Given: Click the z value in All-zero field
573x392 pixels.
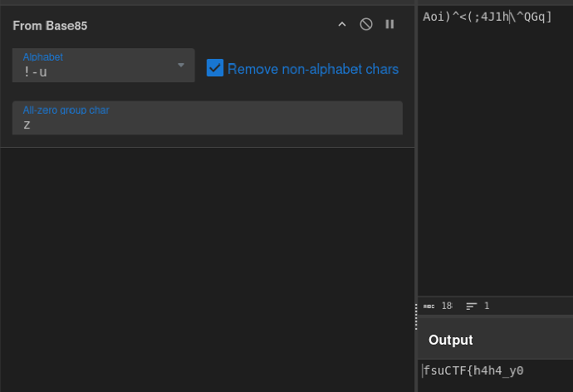Looking at the screenshot, I should click(27, 125).
